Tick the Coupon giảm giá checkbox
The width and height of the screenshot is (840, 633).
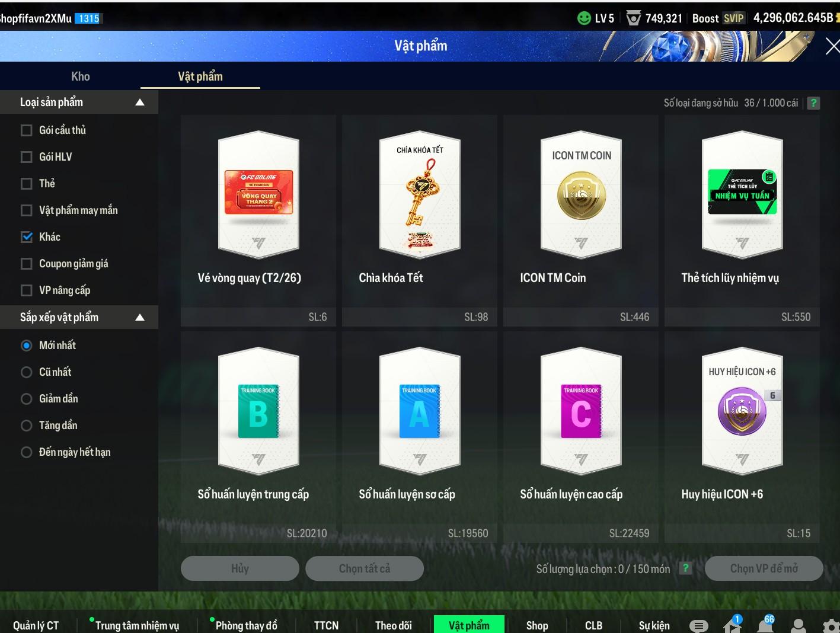27,264
